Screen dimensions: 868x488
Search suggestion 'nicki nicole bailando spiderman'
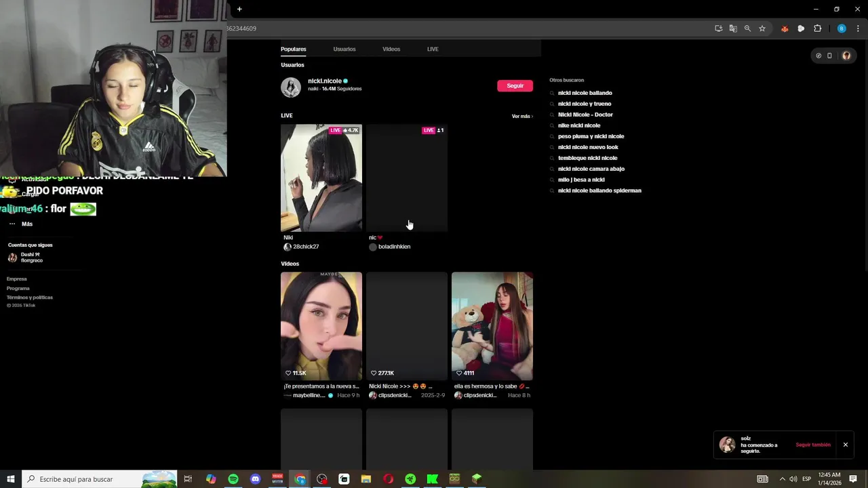click(x=599, y=190)
